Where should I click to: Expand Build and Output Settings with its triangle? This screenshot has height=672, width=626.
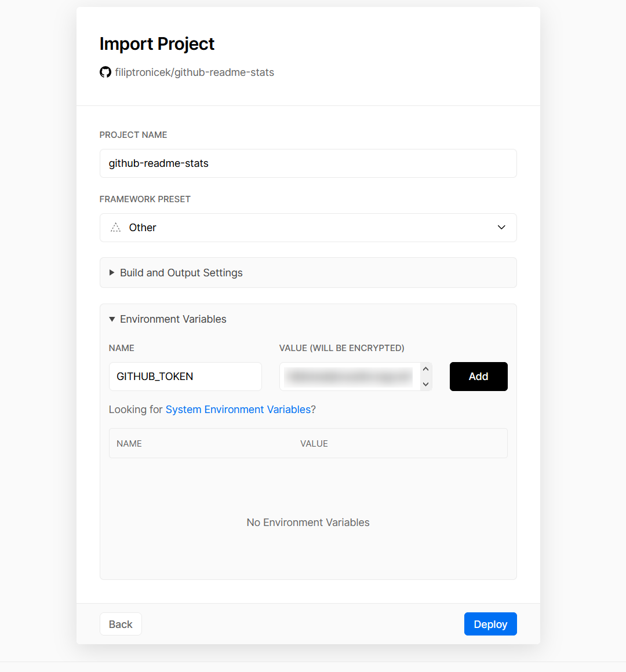click(112, 273)
